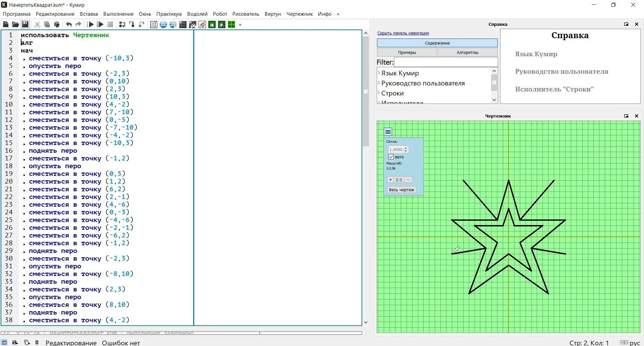Open the Инфо menu

pos(325,14)
